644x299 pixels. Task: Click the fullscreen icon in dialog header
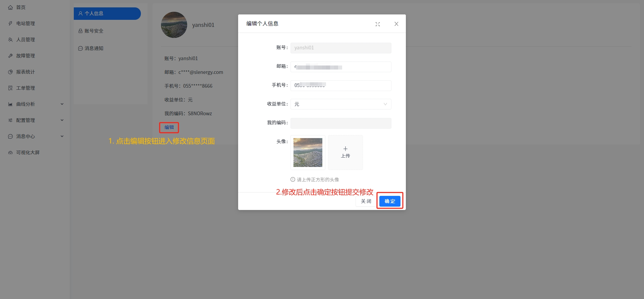378,24
